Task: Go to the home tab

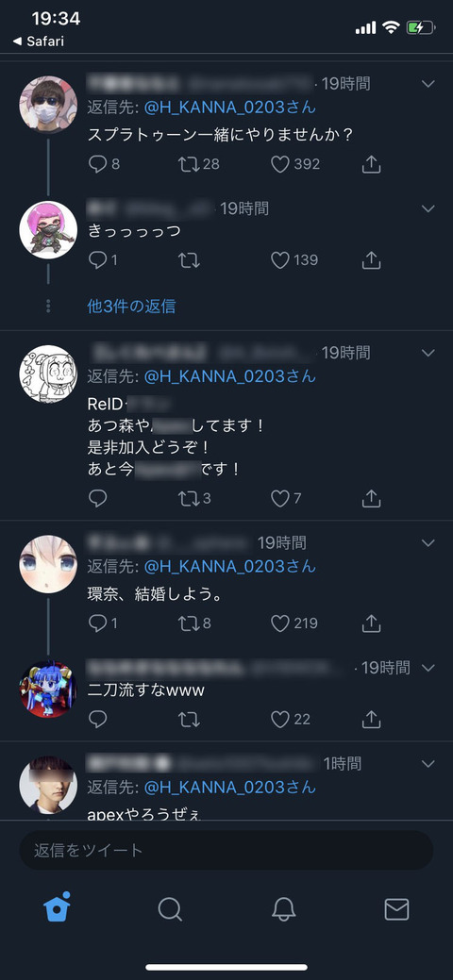Action: (x=57, y=906)
